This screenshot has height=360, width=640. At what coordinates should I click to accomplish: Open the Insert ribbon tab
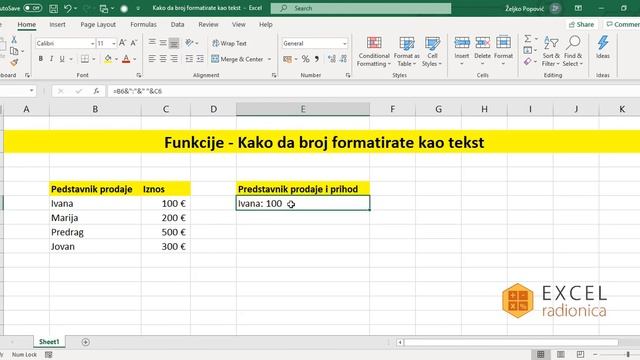click(57, 24)
